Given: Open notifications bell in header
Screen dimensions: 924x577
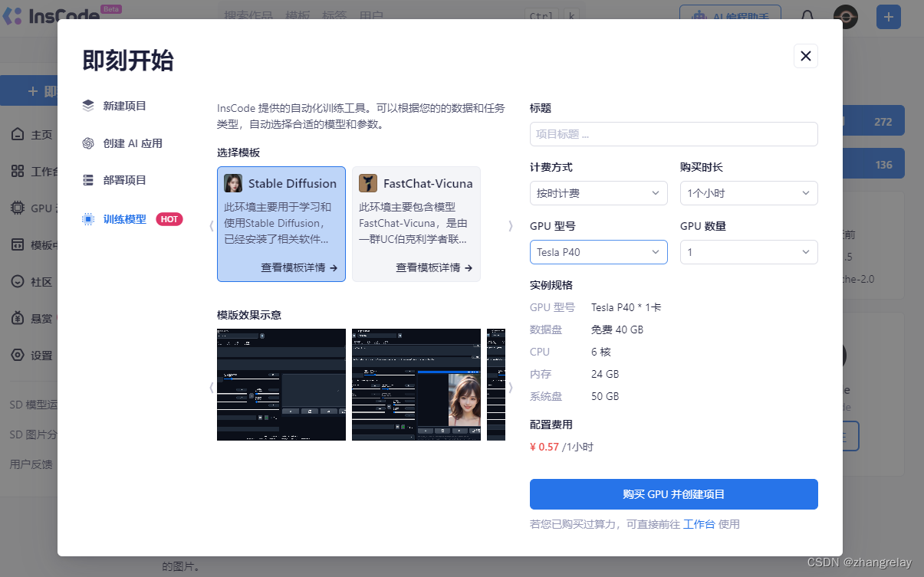Looking at the screenshot, I should [807, 16].
